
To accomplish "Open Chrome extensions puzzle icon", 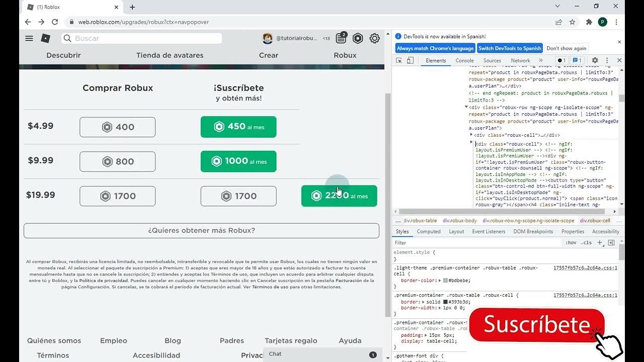I will coord(589,22).
